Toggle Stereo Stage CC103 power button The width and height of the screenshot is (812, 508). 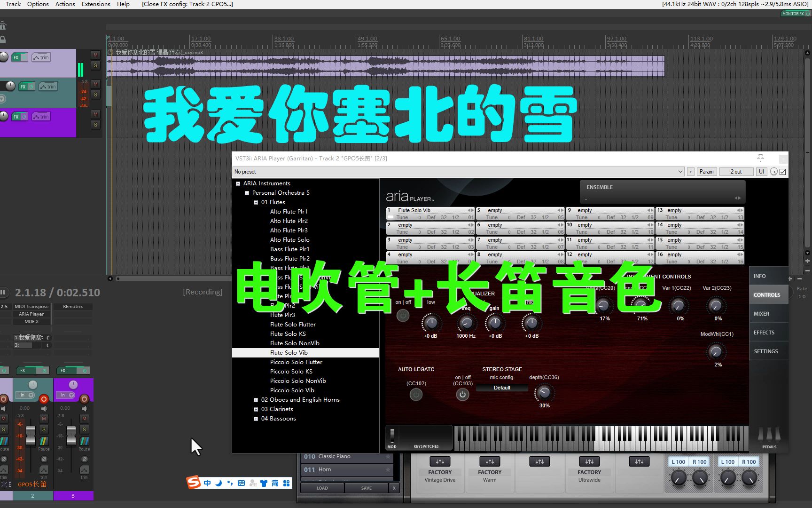pyautogui.click(x=462, y=395)
